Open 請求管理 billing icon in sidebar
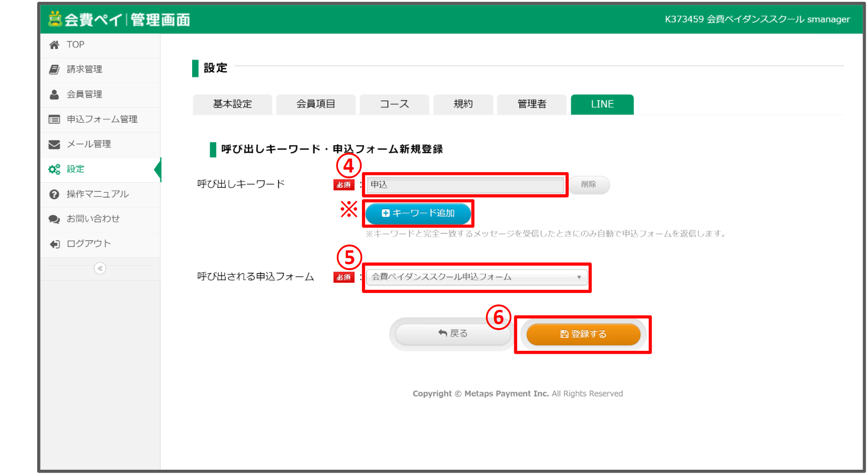 click(54, 70)
